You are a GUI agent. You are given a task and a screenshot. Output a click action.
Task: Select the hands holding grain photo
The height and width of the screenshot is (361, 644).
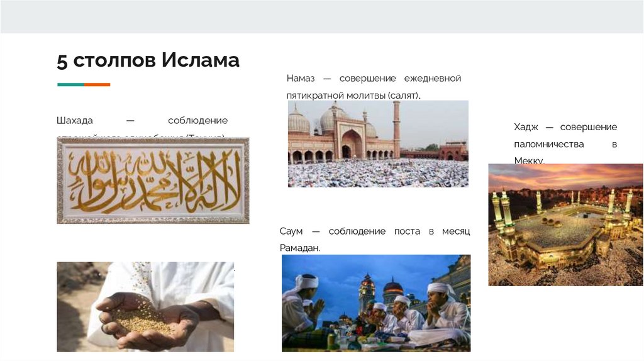(x=145, y=307)
